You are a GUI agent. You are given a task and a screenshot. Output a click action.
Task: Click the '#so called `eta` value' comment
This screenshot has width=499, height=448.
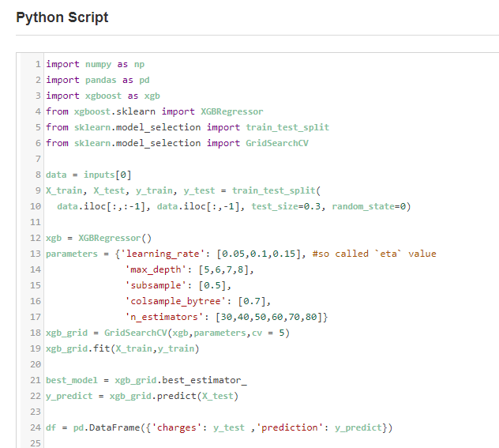(x=374, y=254)
